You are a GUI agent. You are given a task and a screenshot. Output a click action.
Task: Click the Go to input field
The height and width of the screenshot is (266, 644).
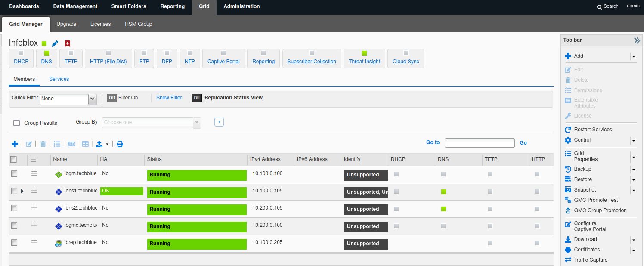point(480,143)
